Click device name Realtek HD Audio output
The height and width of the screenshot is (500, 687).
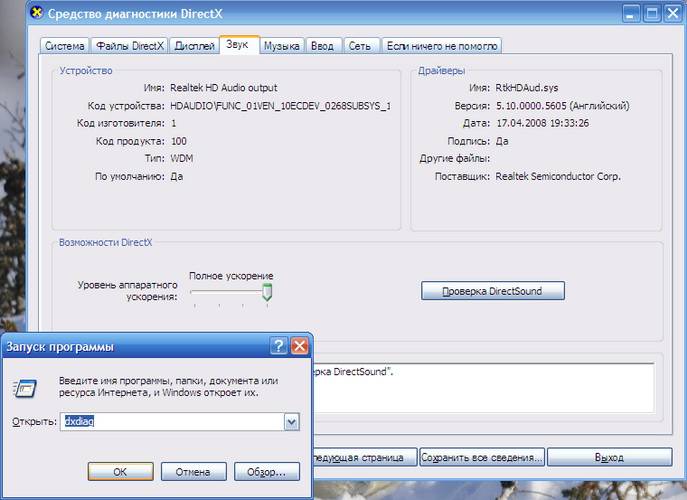pos(223,88)
